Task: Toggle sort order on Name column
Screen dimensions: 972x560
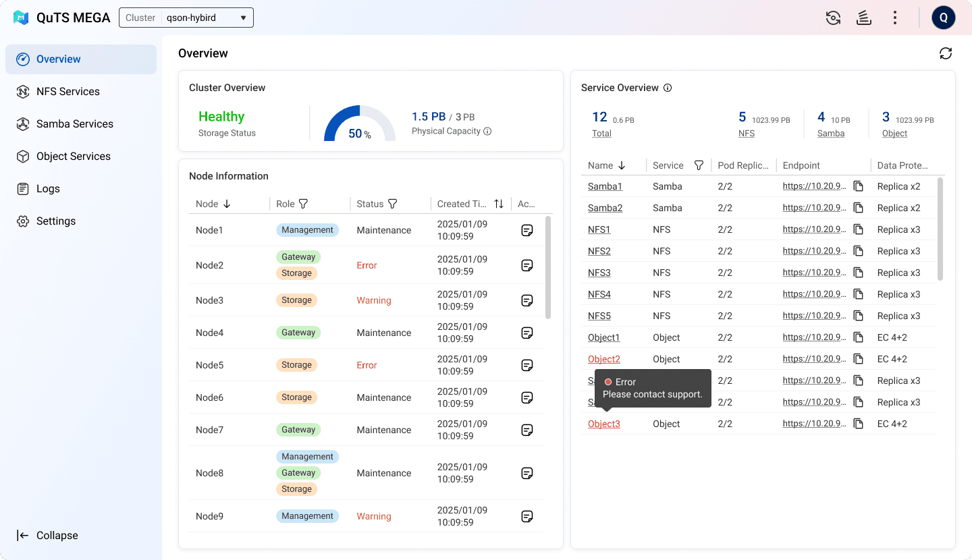Action: click(x=622, y=165)
